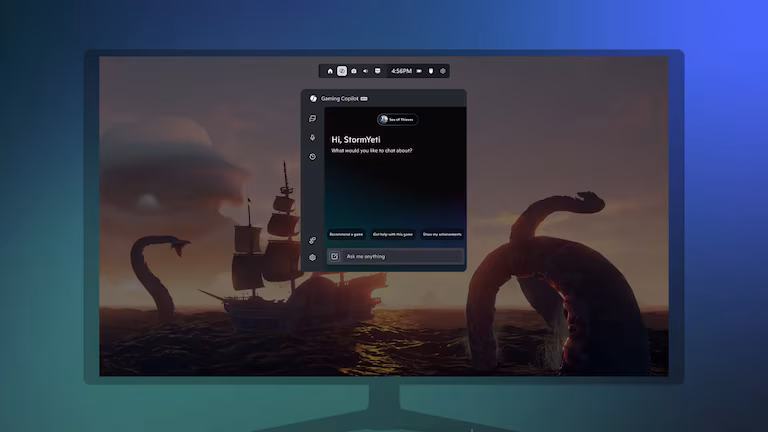Open Game Bar settings gear
The height and width of the screenshot is (432, 768).
(443, 71)
